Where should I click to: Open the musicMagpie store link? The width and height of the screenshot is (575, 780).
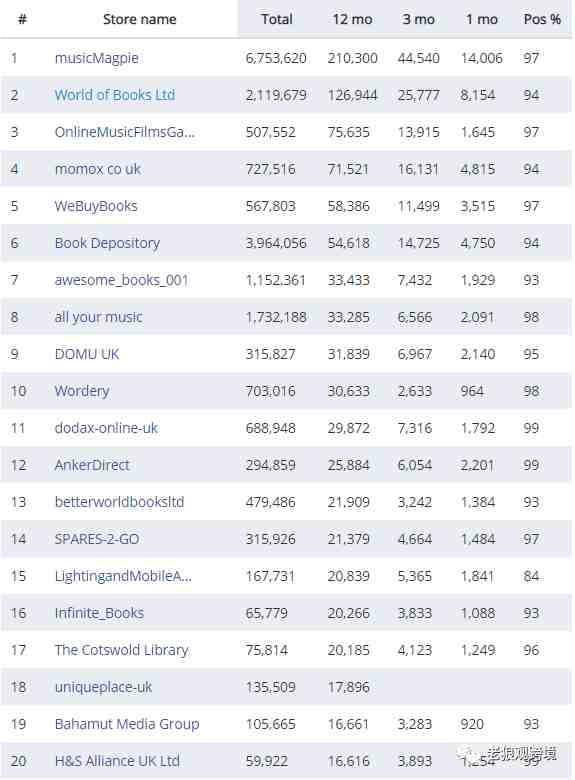pyautogui.click(x=96, y=58)
